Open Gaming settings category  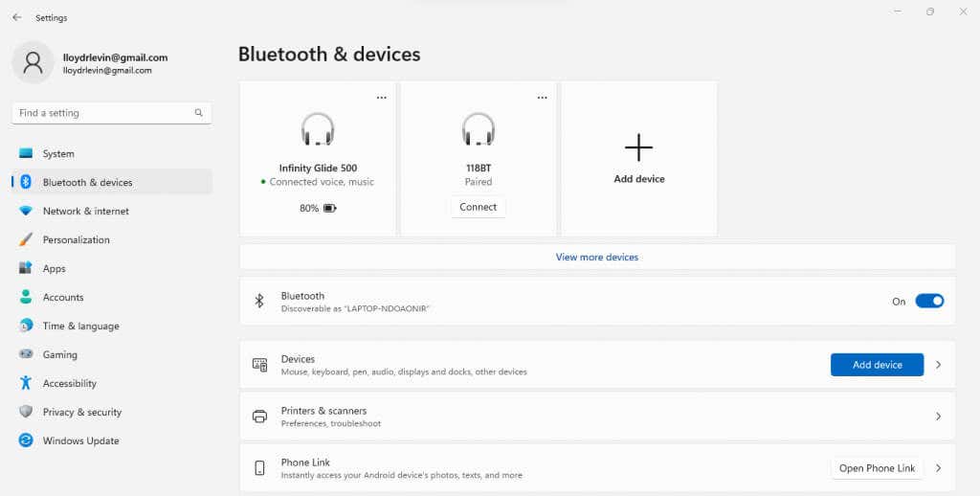coord(112,354)
